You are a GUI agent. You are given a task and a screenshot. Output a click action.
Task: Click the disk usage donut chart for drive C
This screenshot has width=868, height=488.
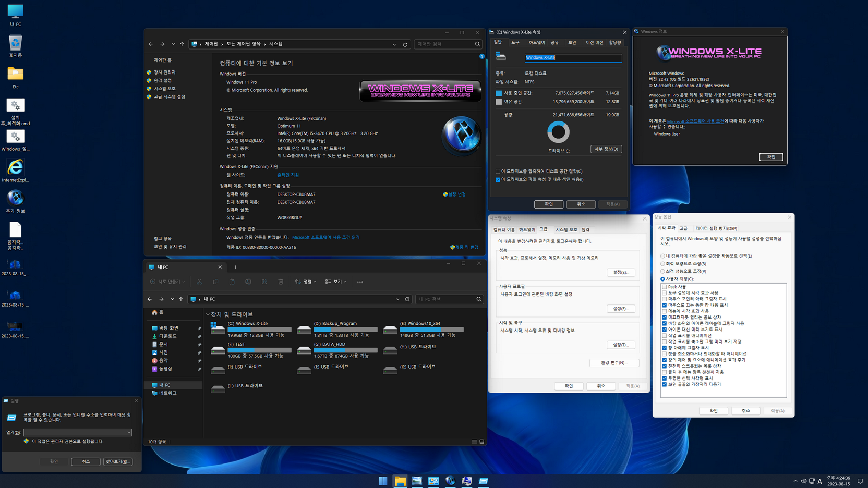[x=558, y=132]
